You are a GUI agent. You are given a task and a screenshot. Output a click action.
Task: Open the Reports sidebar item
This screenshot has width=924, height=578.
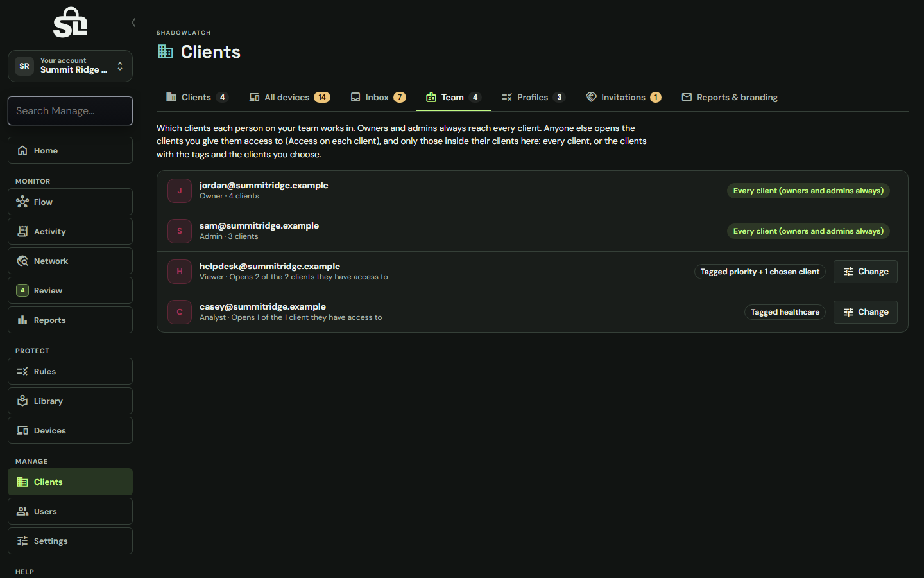(70, 320)
